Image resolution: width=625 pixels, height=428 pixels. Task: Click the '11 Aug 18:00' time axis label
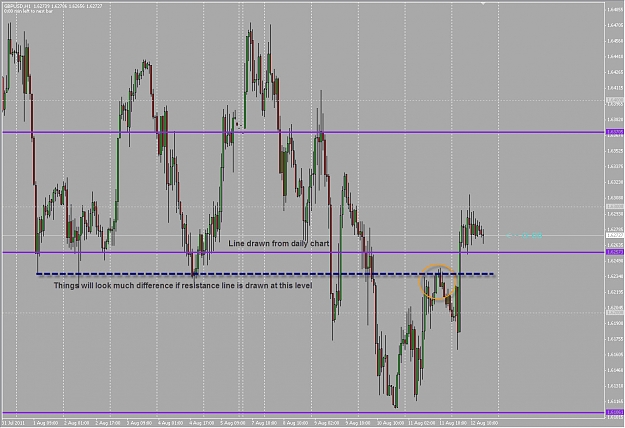point(452,422)
